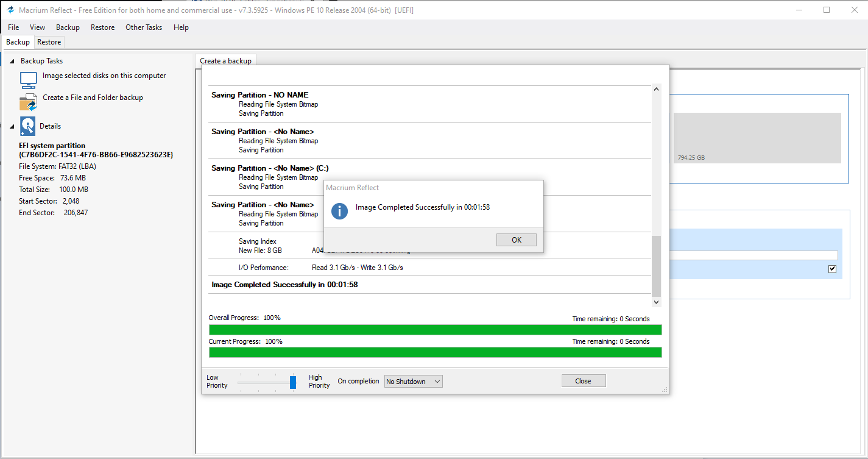Select the Create a backup tab
The height and width of the screenshot is (459, 868).
pyautogui.click(x=226, y=61)
